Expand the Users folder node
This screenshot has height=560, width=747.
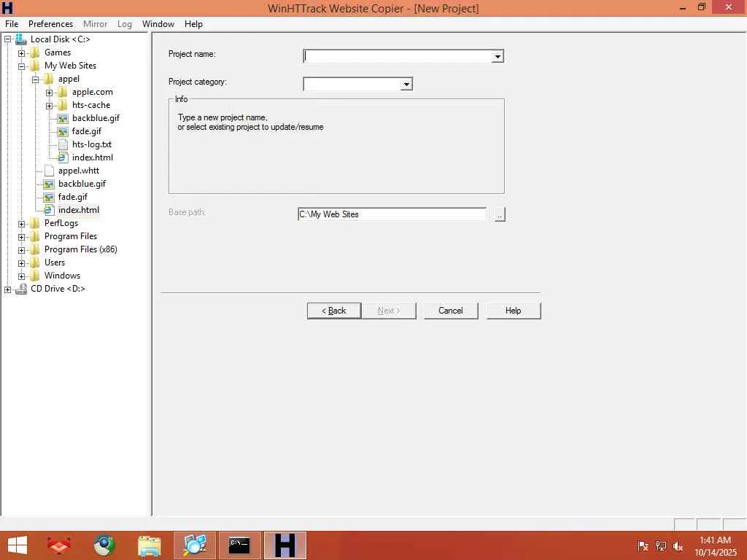(21, 262)
